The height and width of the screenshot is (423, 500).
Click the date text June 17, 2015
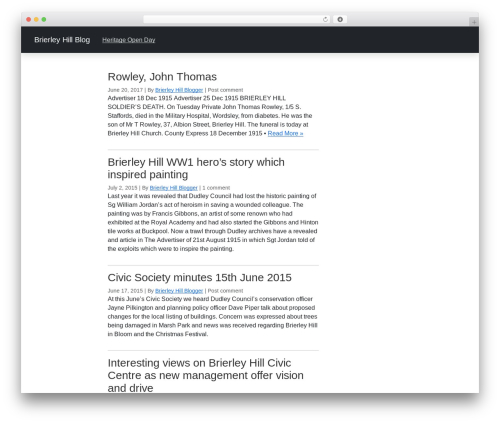pyautogui.click(x=125, y=291)
